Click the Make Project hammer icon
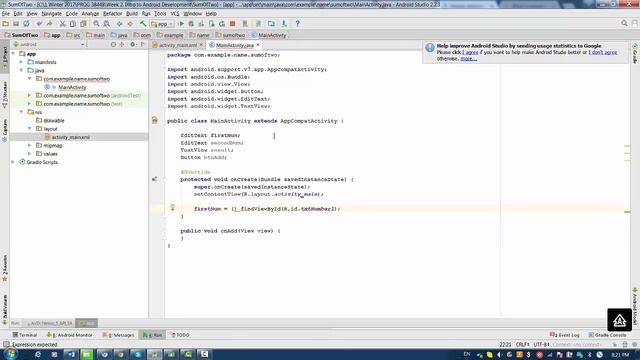 click(x=143, y=24)
